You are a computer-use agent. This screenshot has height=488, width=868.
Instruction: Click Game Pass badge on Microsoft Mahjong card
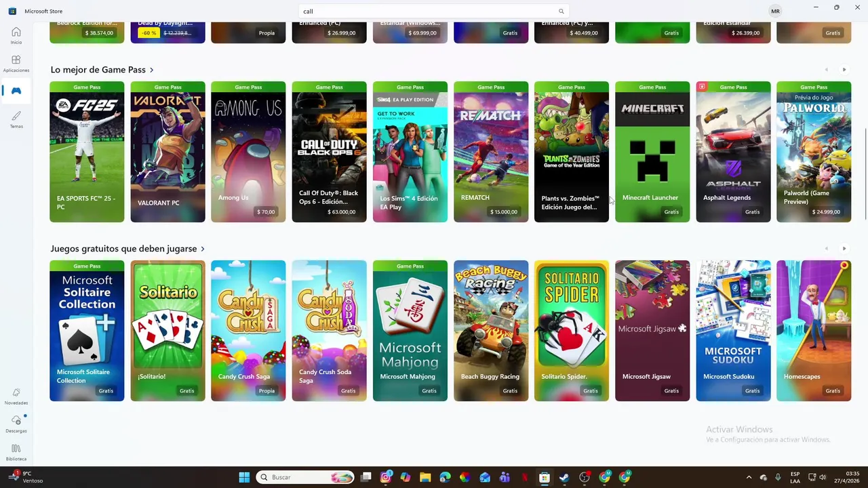410,266
